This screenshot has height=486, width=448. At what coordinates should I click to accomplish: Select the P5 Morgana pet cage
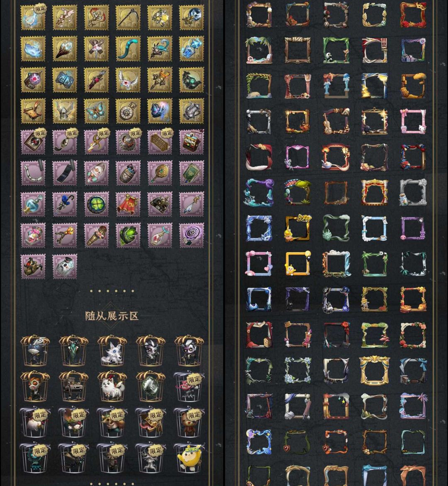click(35, 351)
